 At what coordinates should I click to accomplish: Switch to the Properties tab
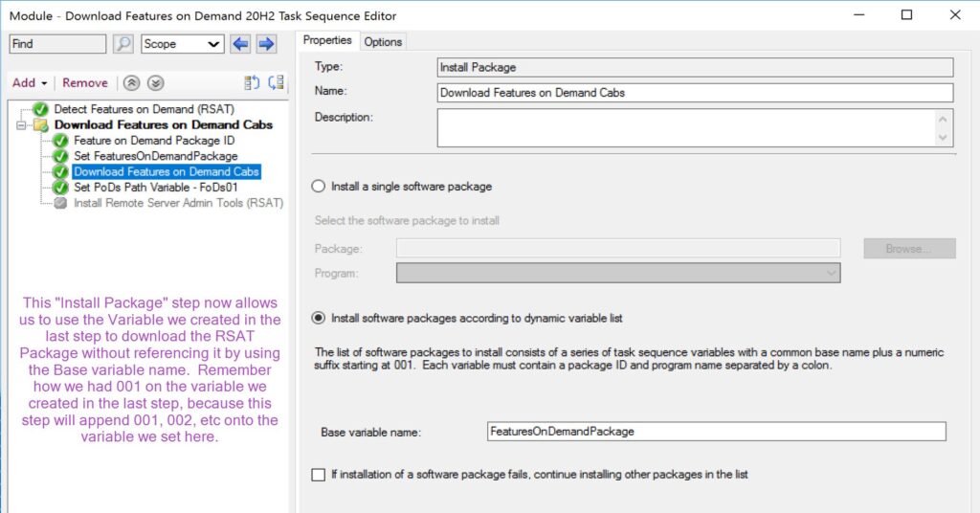[327, 41]
